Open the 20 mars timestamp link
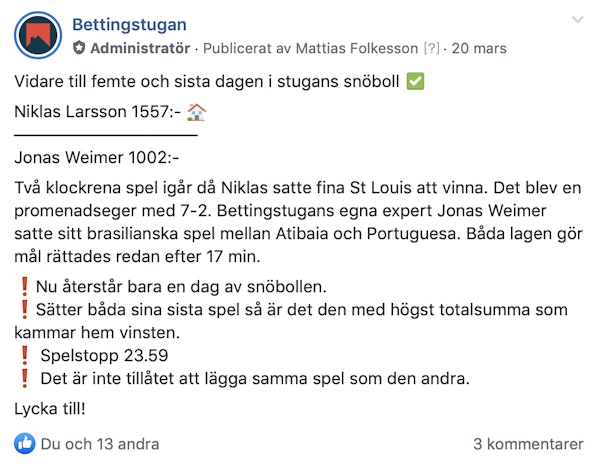This screenshot has height=467, width=593. tap(479, 48)
